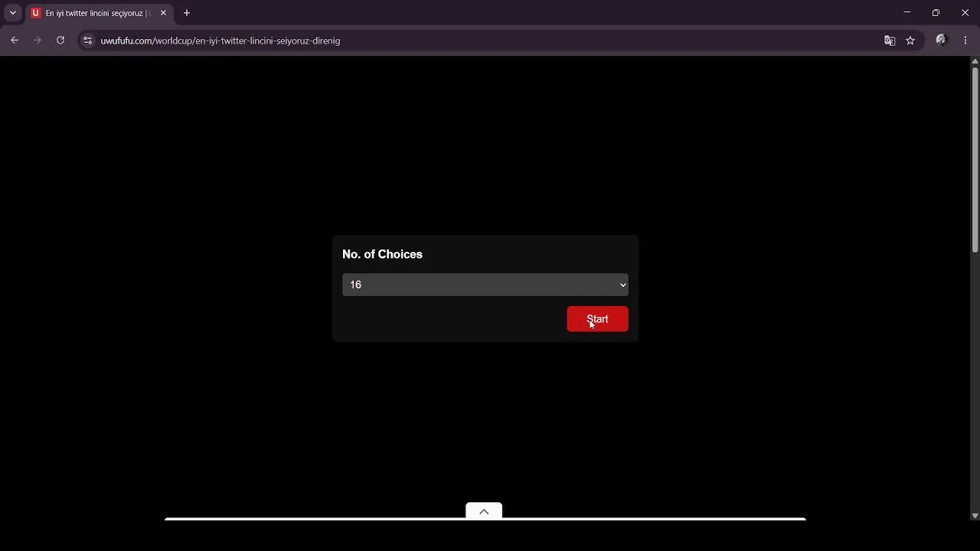The image size is (980, 551).
Task: Go back to the previous page
Action: click(x=15, y=41)
